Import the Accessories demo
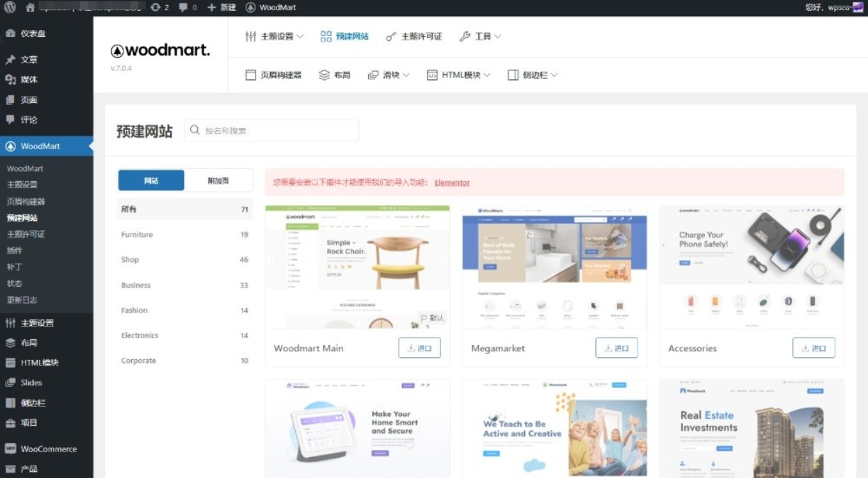Screen dimensions: 868x478 [x=814, y=348]
